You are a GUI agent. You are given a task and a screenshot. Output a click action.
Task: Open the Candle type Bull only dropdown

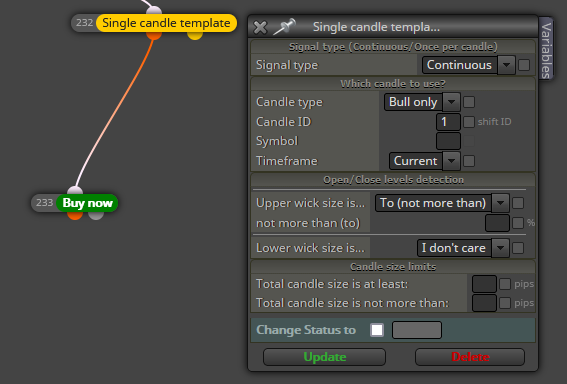(x=422, y=102)
